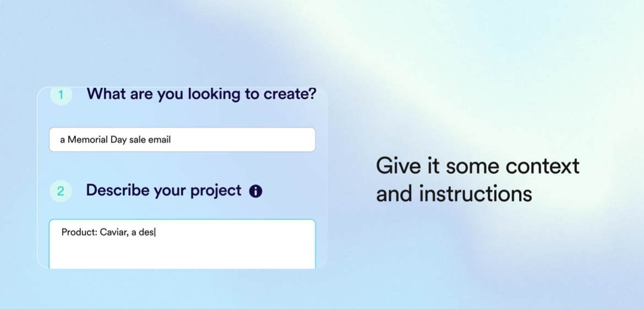Click the word 'instructions' in the caption
644x309 pixels.
tap(475, 194)
